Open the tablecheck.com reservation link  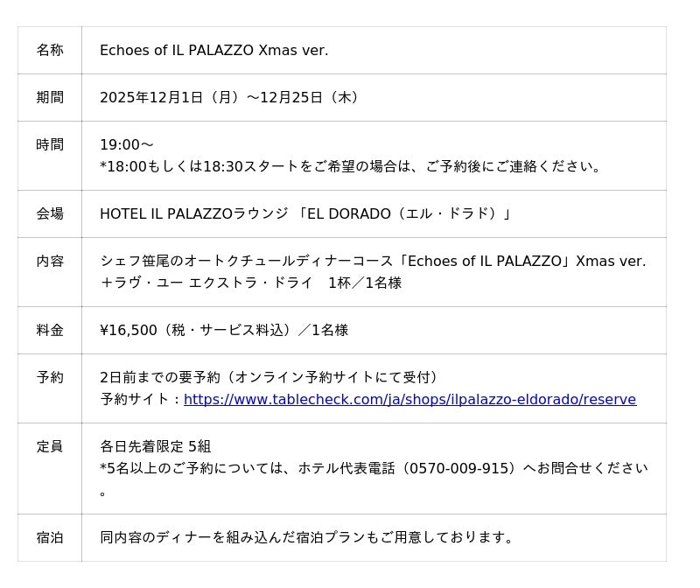409,400
